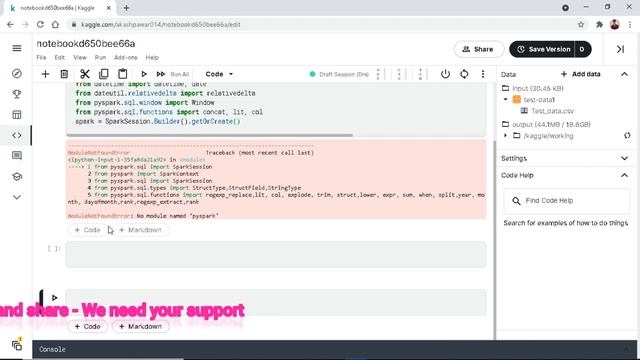Click the Save Version button
Viewport: 640px width, 360px height.
click(542, 49)
